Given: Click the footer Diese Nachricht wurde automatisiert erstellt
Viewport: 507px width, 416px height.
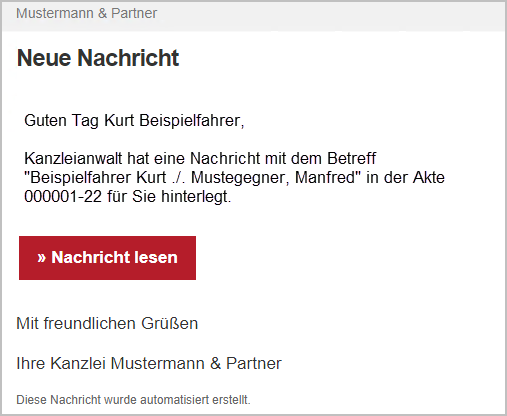Looking at the screenshot, I should (x=133, y=399).
